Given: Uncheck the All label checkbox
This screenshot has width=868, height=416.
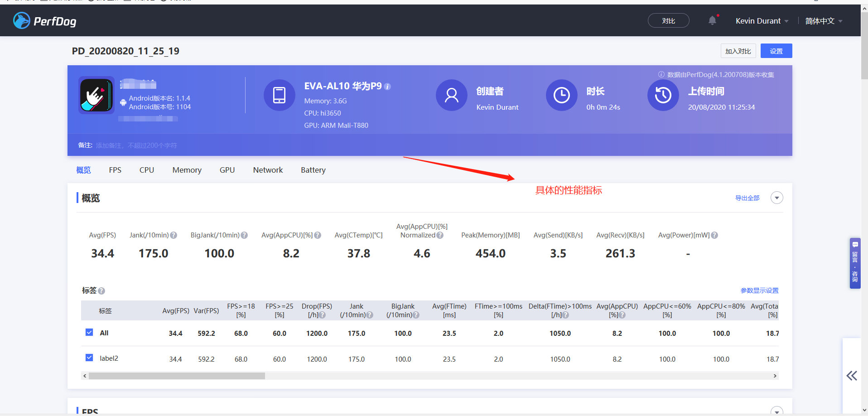Looking at the screenshot, I should 89,332.
